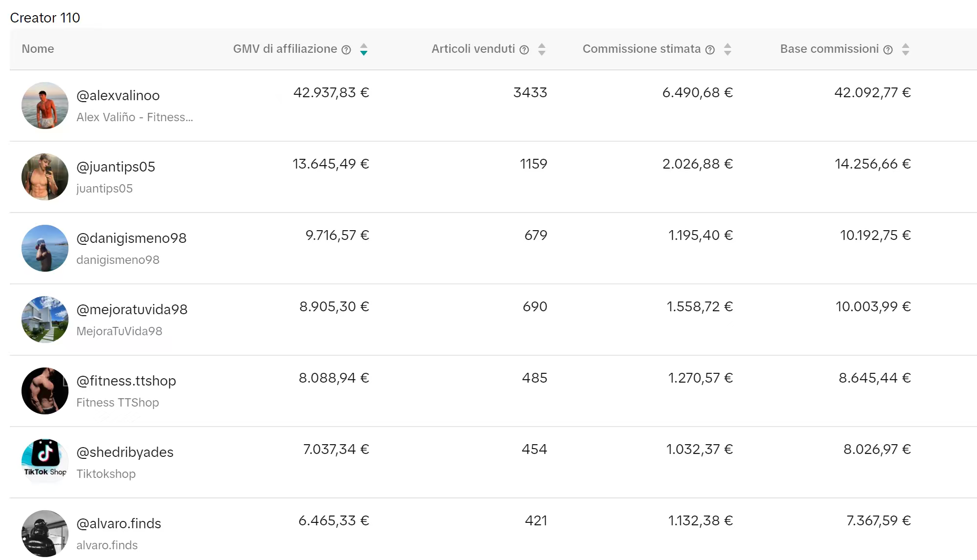This screenshot has width=977, height=560.
Task: Open @alexvalinoo profile picture
Action: pos(45,106)
